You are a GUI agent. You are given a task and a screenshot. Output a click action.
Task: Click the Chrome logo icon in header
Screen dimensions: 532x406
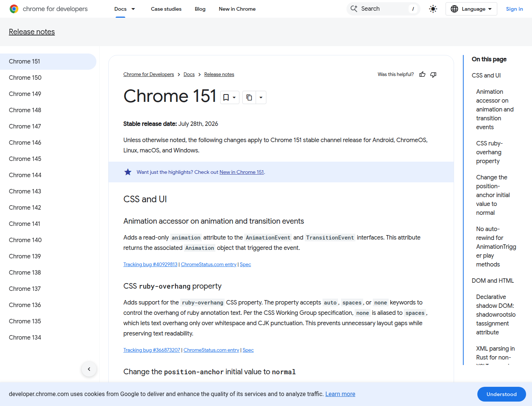pos(14,9)
